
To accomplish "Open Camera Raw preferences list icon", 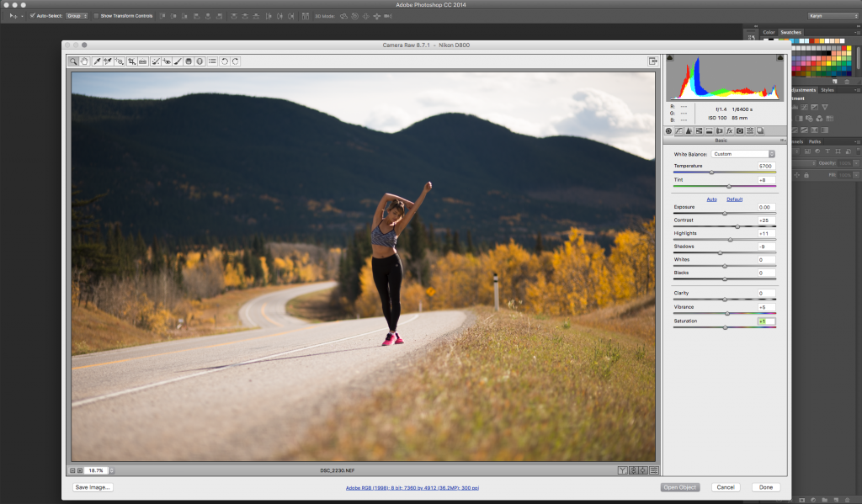I will 212,61.
